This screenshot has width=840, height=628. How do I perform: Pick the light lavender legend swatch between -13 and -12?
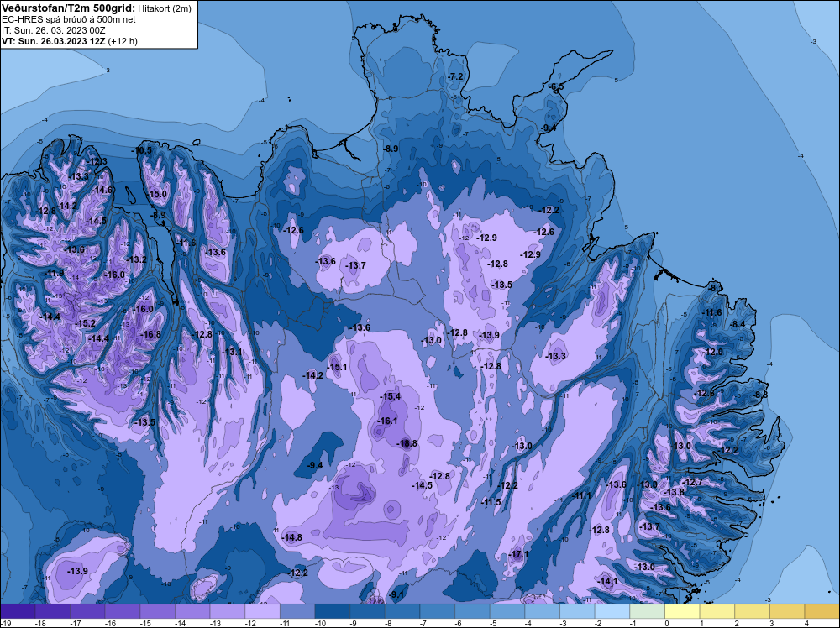tap(228, 611)
